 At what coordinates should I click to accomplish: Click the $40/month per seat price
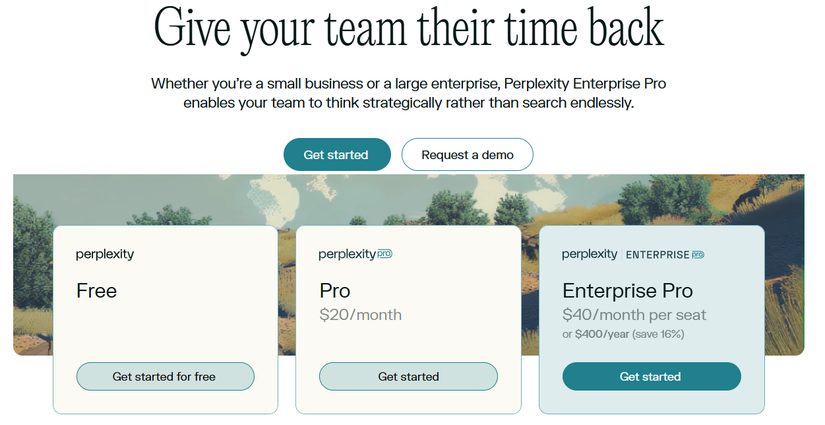coord(634,315)
